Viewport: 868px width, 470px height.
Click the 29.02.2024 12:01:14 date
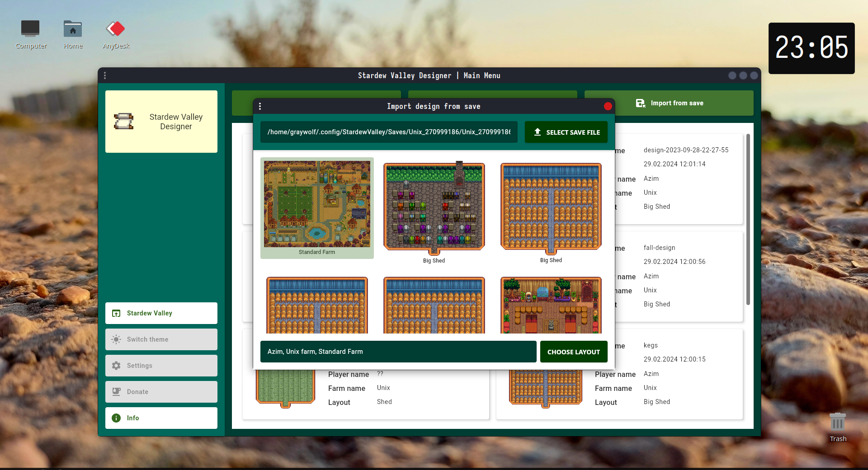point(675,164)
